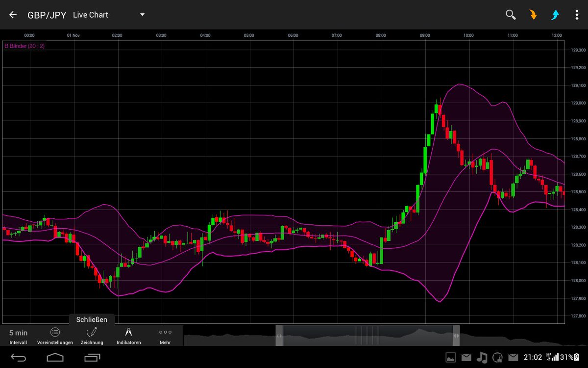The width and height of the screenshot is (588, 368).
Task: Click the 128,000 price axis label
Action: pyautogui.click(x=578, y=281)
